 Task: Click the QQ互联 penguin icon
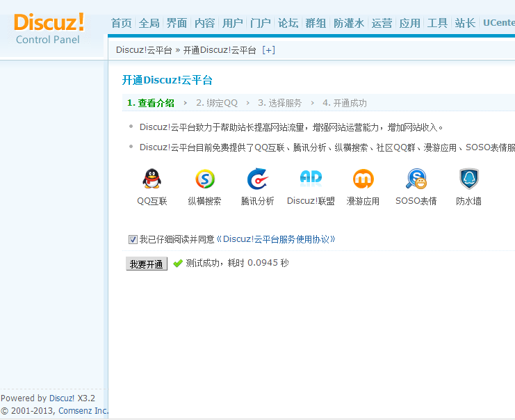pyautogui.click(x=152, y=179)
